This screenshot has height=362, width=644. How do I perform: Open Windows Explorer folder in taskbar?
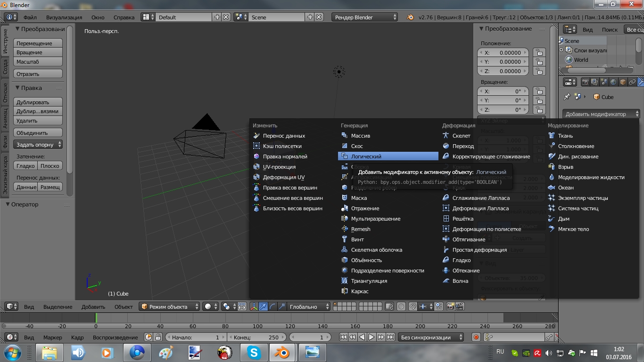50,352
